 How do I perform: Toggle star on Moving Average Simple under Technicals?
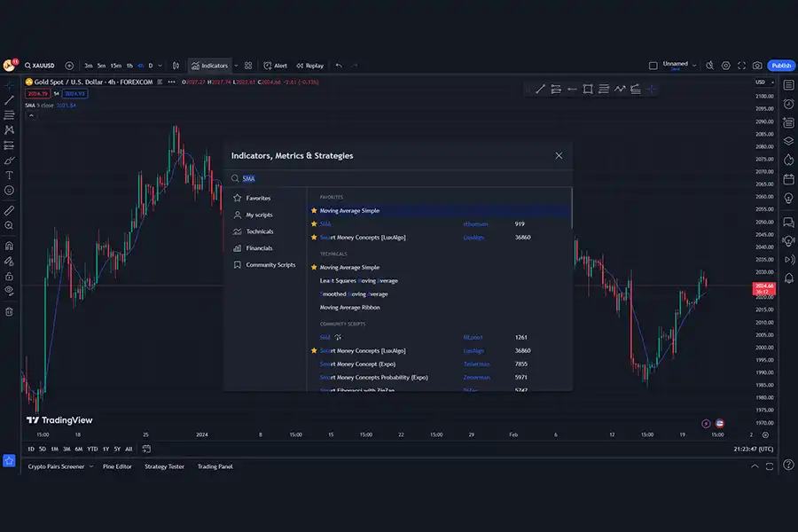[x=314, y=267]
